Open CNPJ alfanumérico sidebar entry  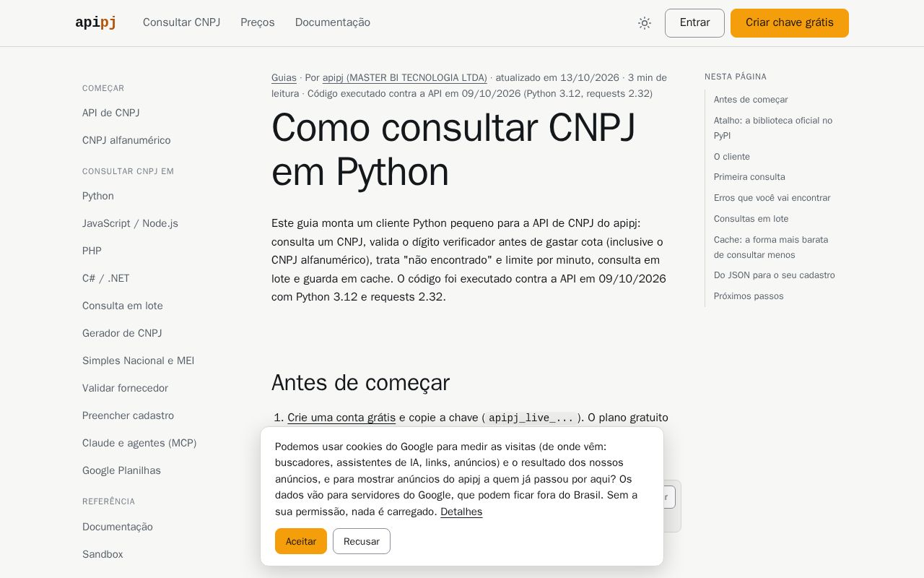pos(126,140)
